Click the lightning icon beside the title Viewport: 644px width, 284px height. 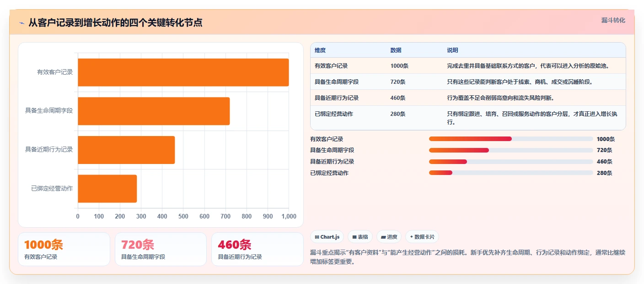click(22, 23)
